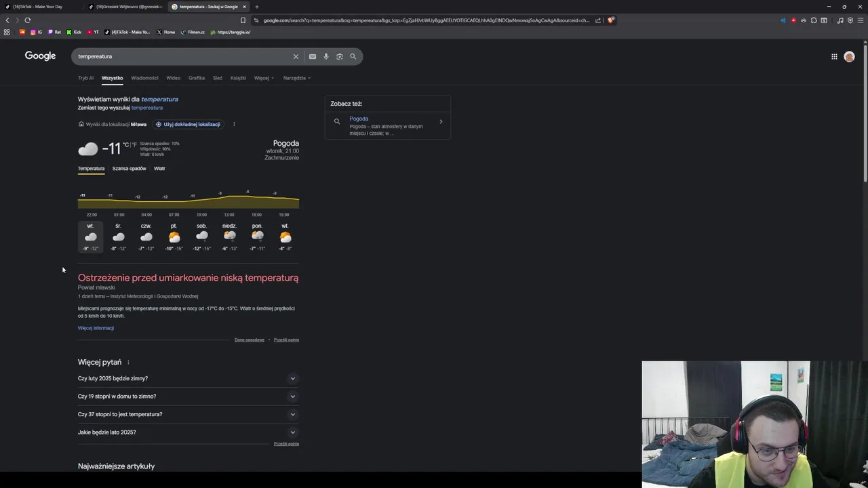Viewport: 868px width, 488px height.
Task: Open the Filman.cc bookmark
Action: (x=193, y=32)
